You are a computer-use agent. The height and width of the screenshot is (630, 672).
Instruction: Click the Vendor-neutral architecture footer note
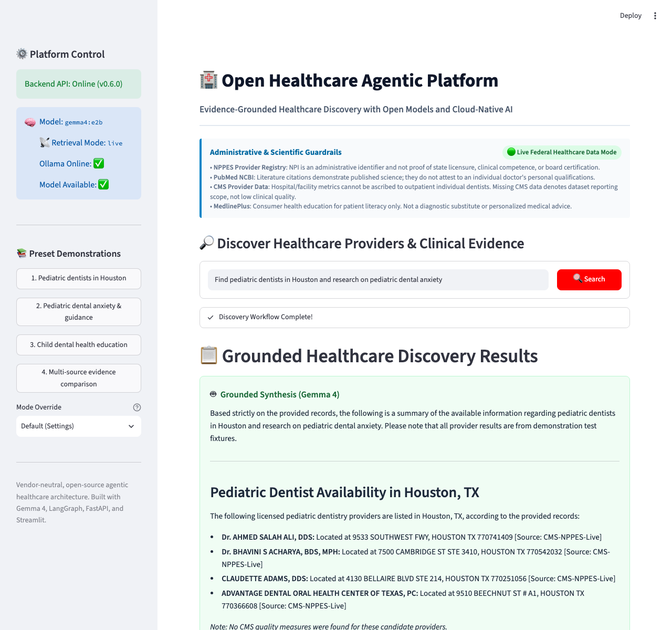[x=72, y=502]
